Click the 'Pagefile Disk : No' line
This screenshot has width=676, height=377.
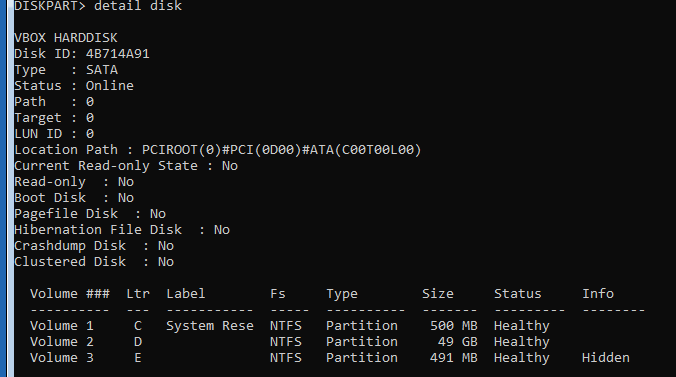(x=90, y=214)
